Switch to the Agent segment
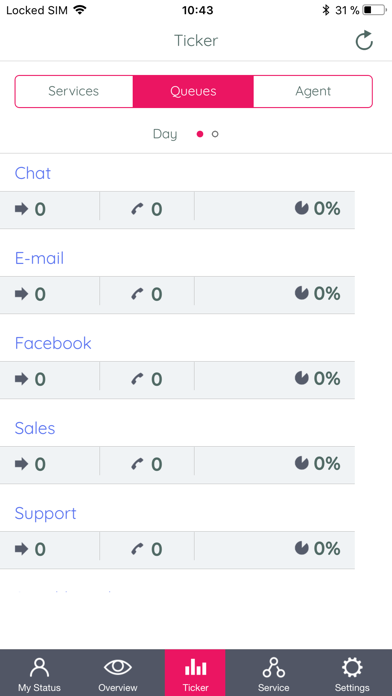This screenshot has height=696, width=392. click(x=313, y=91)
